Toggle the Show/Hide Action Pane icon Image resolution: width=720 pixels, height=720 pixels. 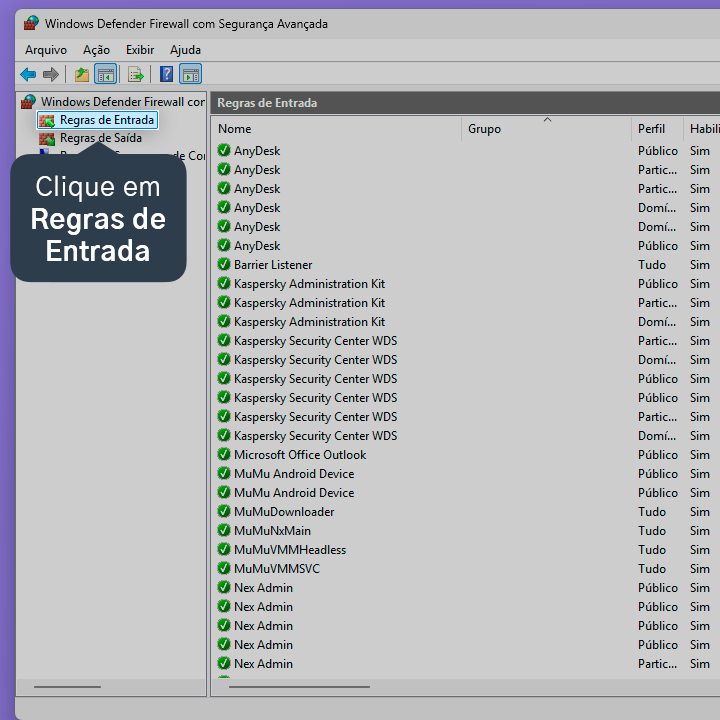(x=191, y=74)
